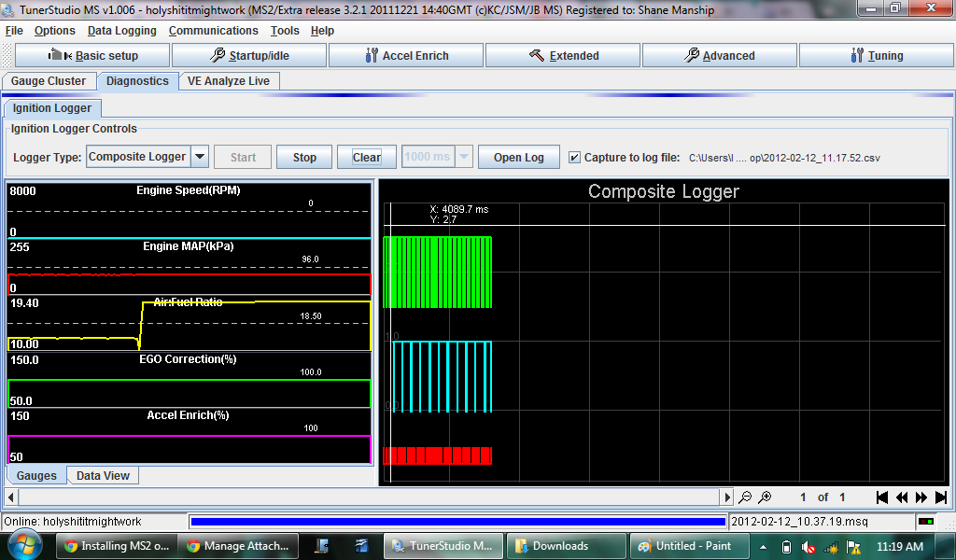Switch to the Gauges tab
This screenshot has width=956, height=560.
point(36,476)
